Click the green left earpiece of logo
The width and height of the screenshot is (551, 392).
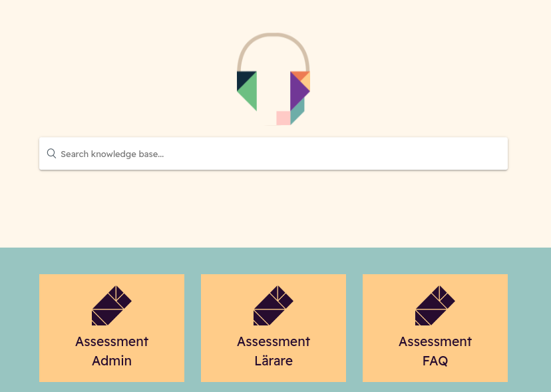click(x=249, y=92)
